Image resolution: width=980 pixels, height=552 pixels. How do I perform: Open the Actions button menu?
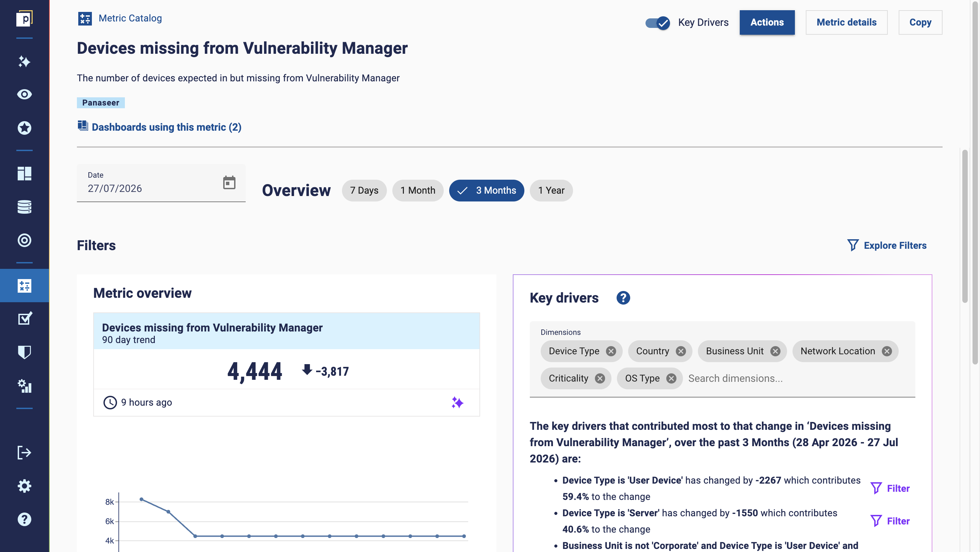tap(767, 22)
